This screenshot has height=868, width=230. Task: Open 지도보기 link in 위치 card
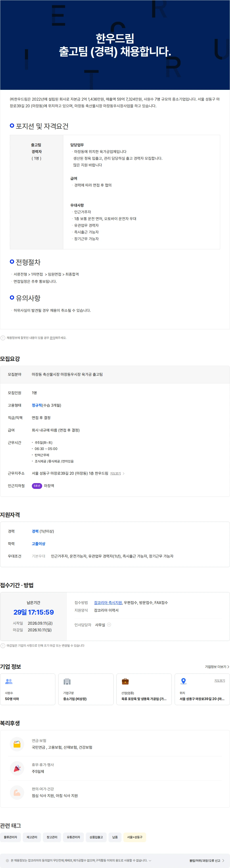219,681
